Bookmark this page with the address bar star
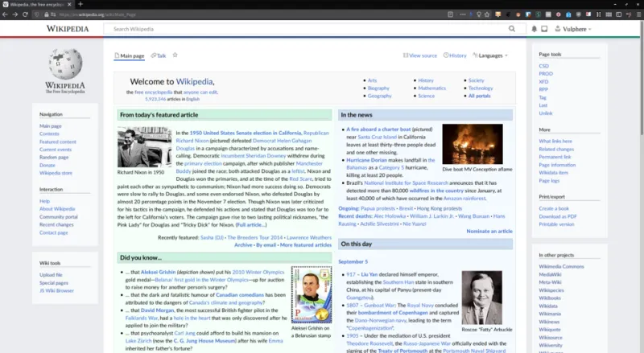The height and width of the screenshot is (353, 644). [487, 14]
